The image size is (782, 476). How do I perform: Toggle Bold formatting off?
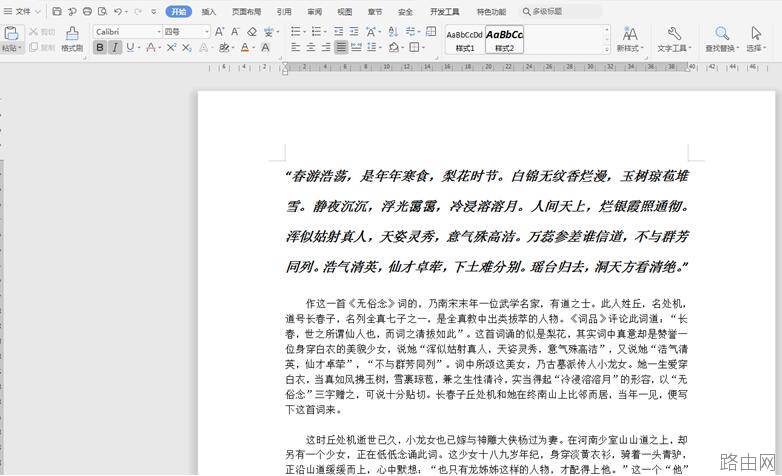point(100,47)
